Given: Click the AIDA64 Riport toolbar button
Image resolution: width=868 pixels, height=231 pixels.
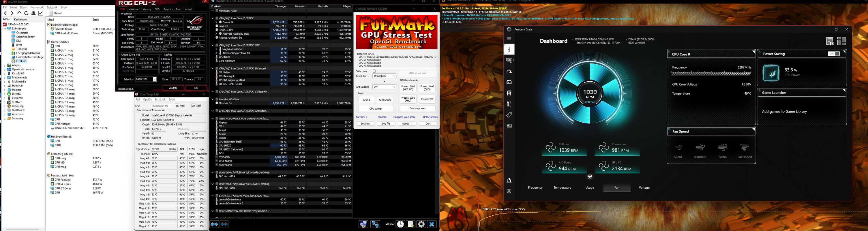Looking at the screenshot, I should pyautogui.click(x=56, y=13).
